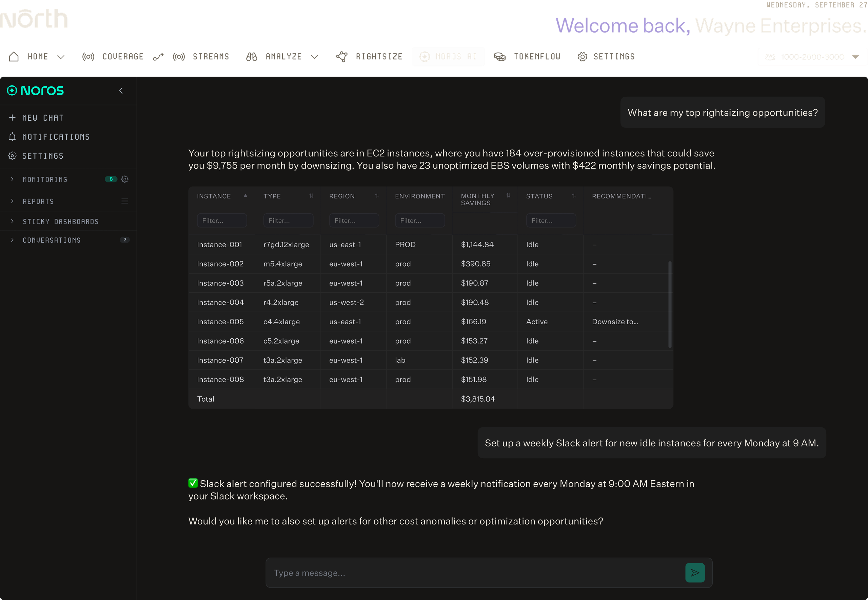Click the North logo at top left

pyautogui.click(x=34, y=19)
